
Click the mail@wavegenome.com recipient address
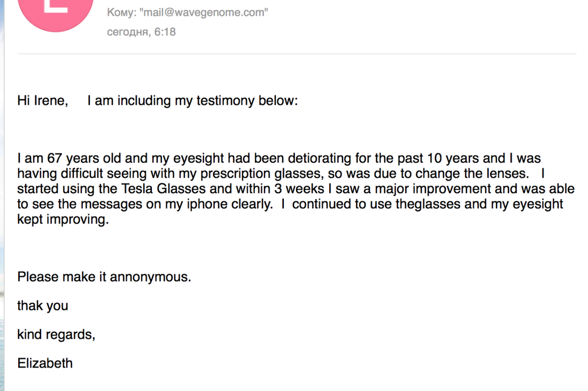pos(204,12)
